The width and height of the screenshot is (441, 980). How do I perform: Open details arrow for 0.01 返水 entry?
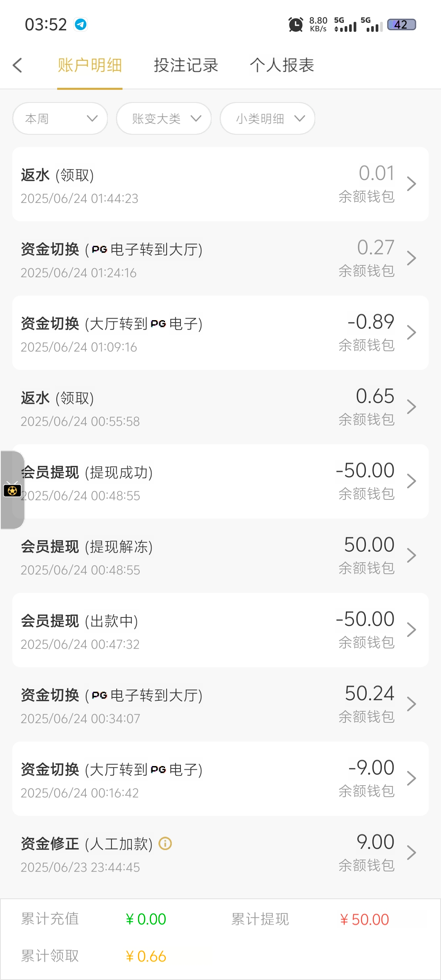point(411,184)
